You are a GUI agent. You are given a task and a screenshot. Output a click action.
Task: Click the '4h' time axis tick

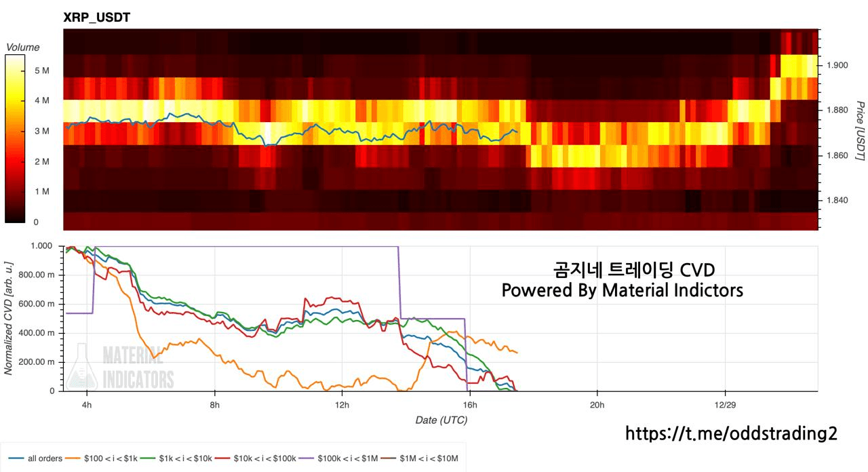(86, 405)
